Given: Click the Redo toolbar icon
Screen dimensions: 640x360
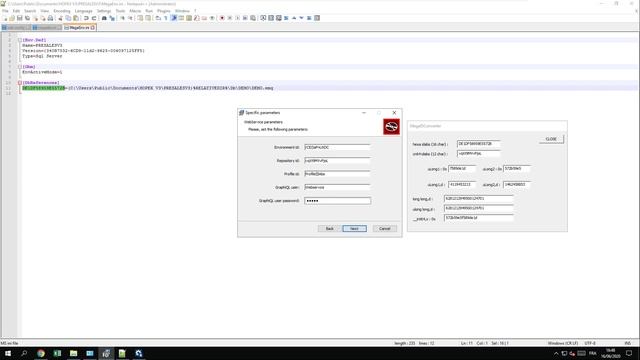Looking at the screenshot, I should pos(94,18).
